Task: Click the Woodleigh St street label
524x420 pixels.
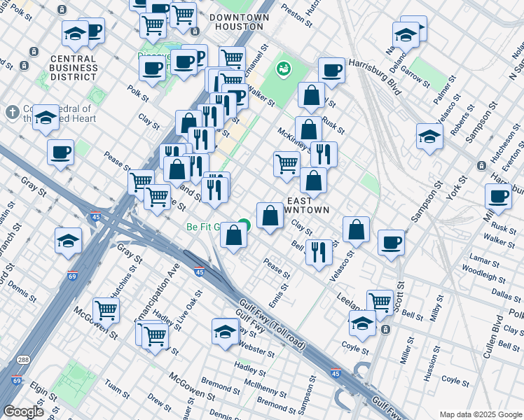Action: 483,274
